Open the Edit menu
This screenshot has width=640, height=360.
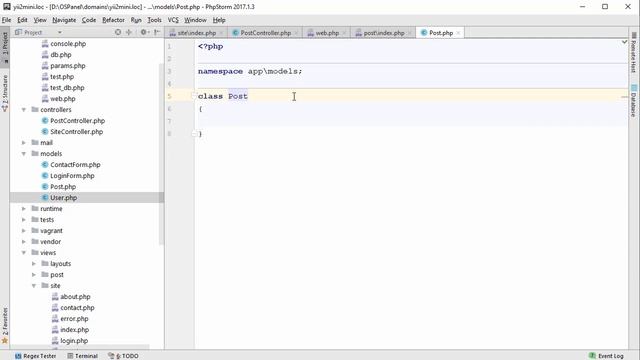pyautogui.click(x=22, y=20)
